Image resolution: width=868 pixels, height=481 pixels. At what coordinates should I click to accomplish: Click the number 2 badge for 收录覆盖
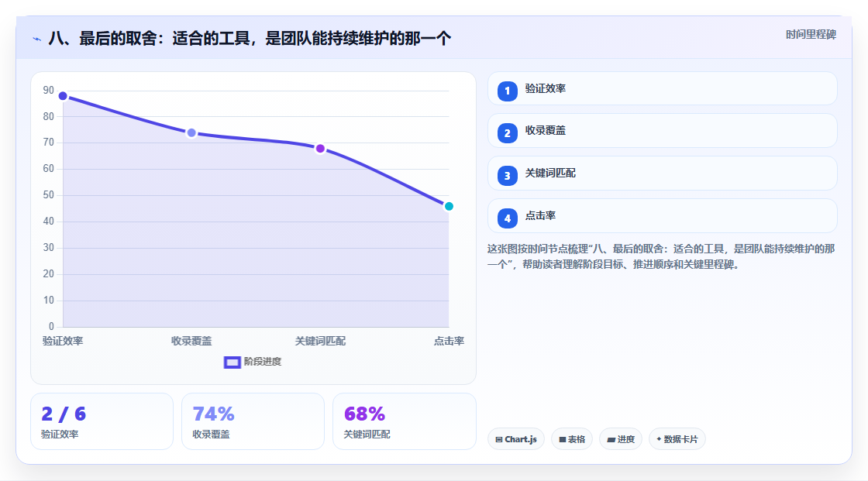507,133
